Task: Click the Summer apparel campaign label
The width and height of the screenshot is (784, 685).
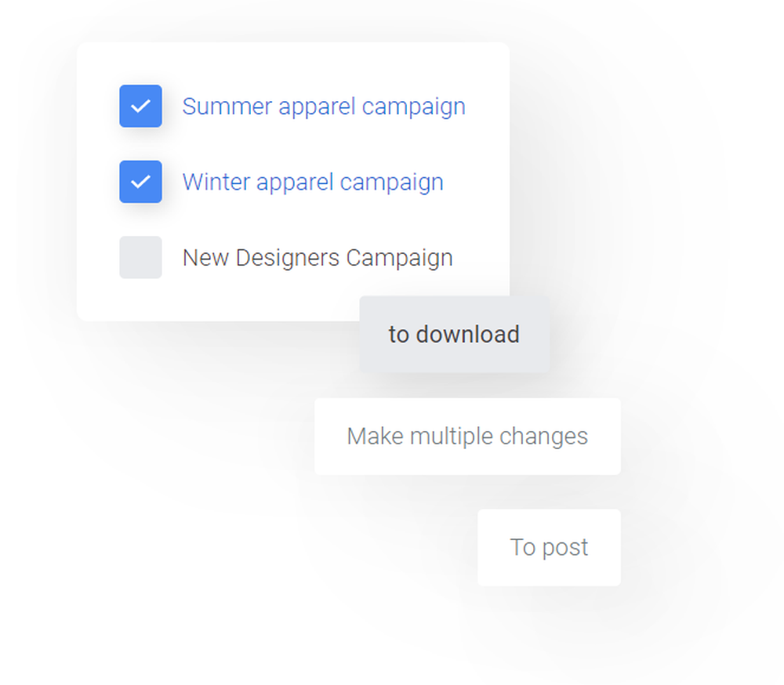Action: coord(324,107)
